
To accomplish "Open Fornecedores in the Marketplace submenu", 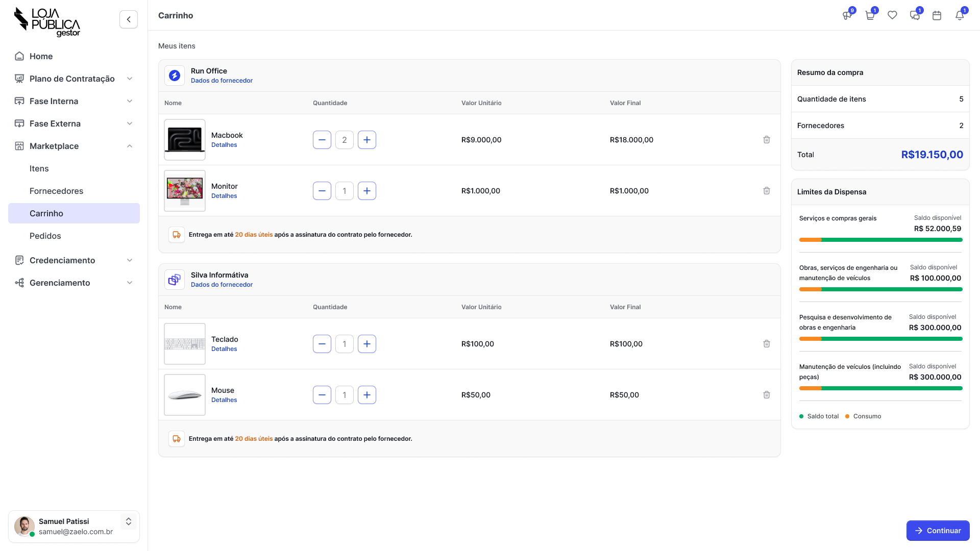I will click(x=56, y=191).
